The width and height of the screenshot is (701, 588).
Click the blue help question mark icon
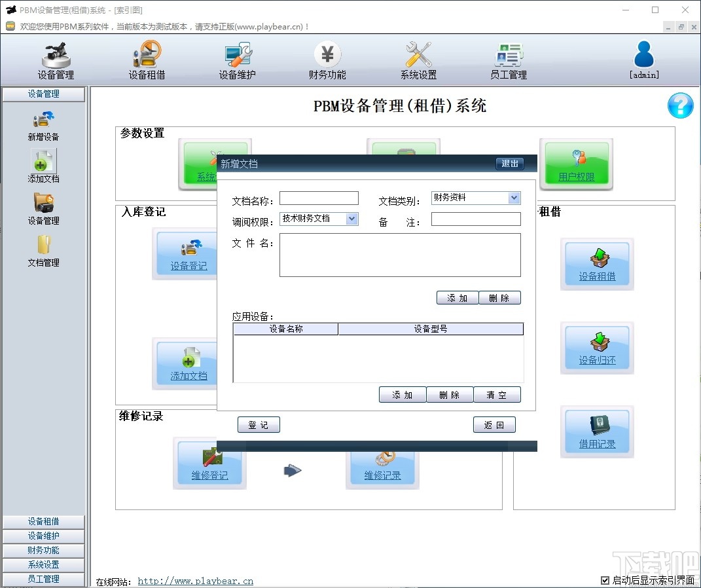[x=680, y=105]
